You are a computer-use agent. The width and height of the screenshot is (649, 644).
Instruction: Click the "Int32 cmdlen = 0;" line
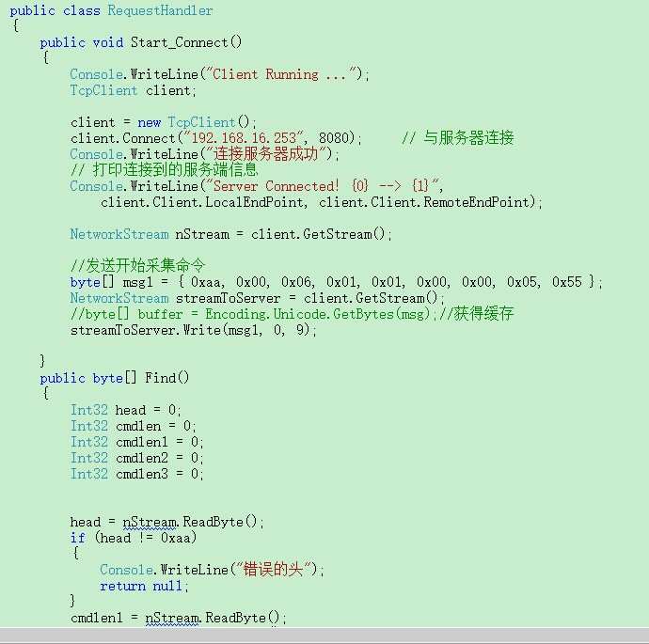coord(133,426)
